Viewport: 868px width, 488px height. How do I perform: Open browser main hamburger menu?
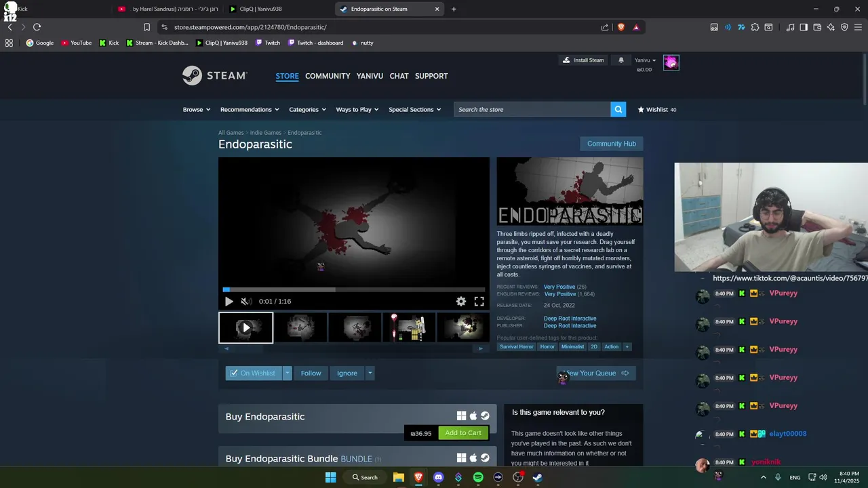858,27
